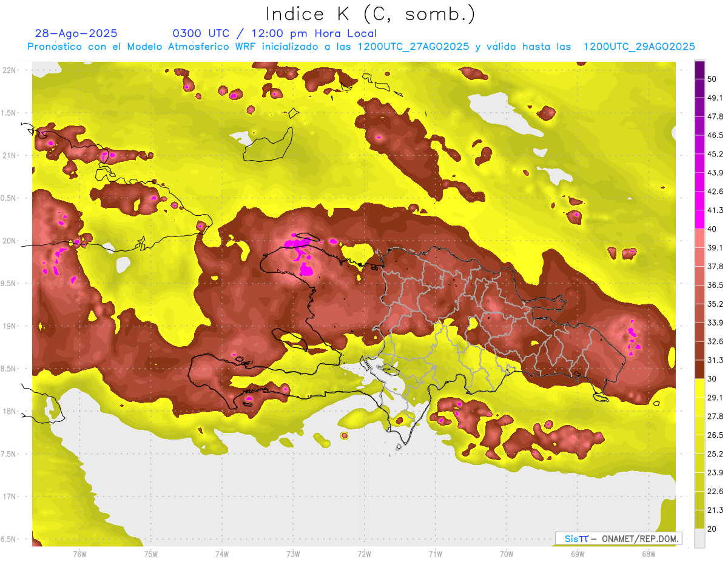The height and width of the screenshot is (562, 728).
Task: Pick the dark purple swatch at value 50
Action: pos(699,70)
